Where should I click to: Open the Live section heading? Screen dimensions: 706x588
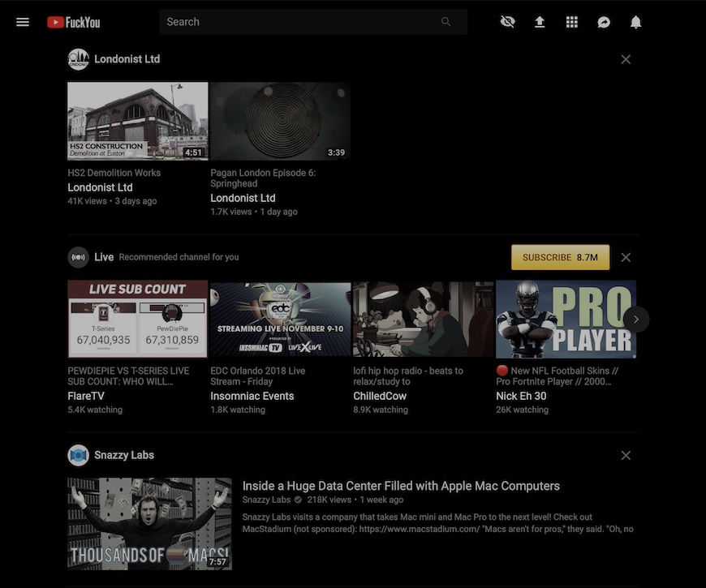coord(104,257)
